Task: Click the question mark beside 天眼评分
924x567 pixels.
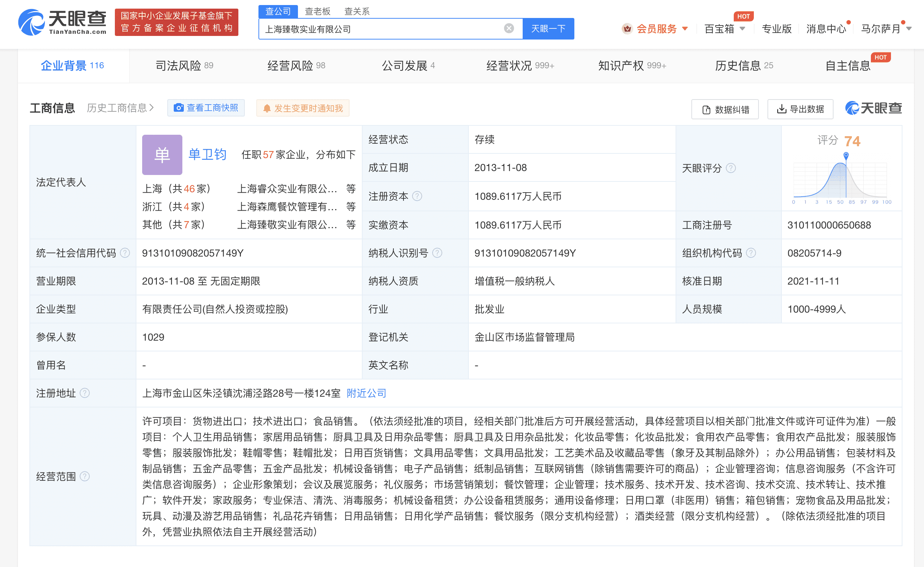Action: click(x=731, y=169)
